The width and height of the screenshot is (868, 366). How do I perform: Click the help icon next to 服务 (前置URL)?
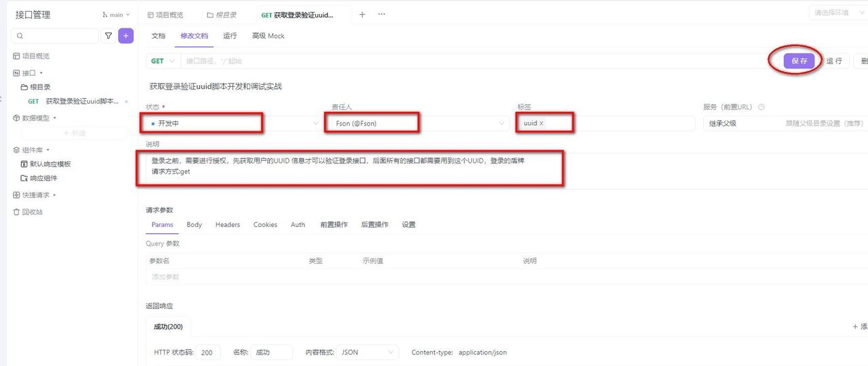pos(762,107)
